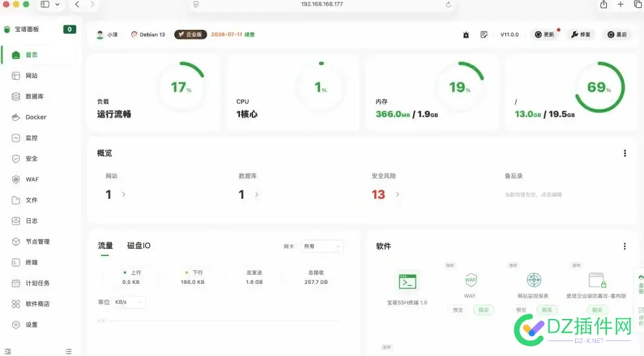Click the browser share icon
The height and width of the screenshot is (356, 644).
point(603,5)
